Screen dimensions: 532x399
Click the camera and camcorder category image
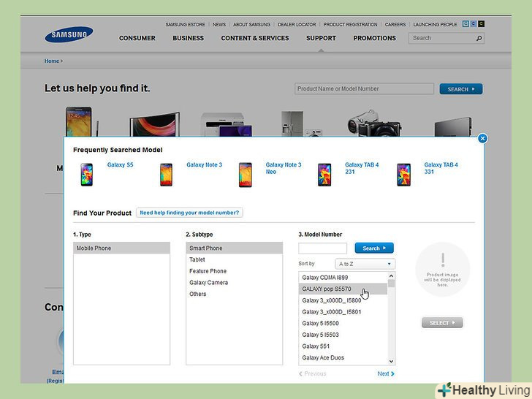point(374,123)
